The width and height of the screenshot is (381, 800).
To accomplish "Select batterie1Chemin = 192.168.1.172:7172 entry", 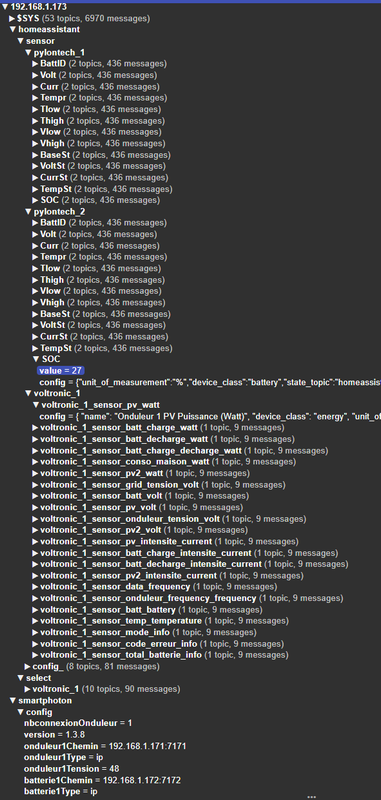I will coord(102,781).
